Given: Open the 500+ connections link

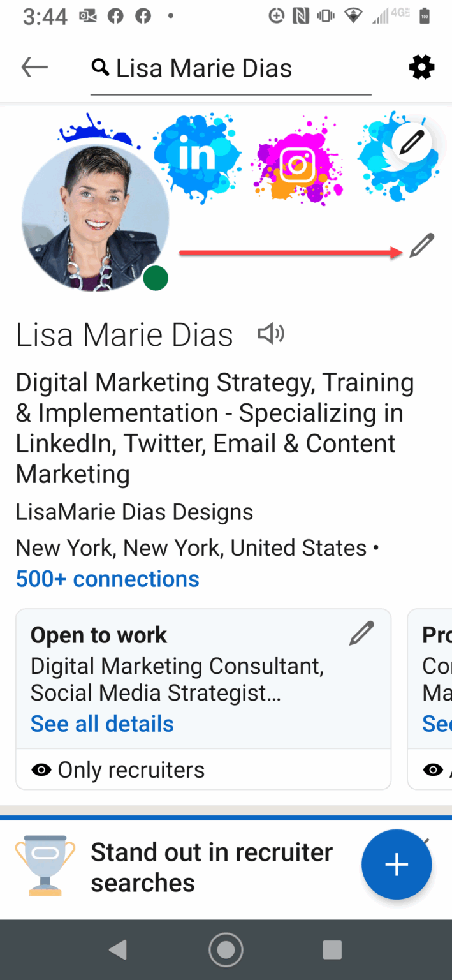Looking at the screenshot, I should tap(106, 579).
